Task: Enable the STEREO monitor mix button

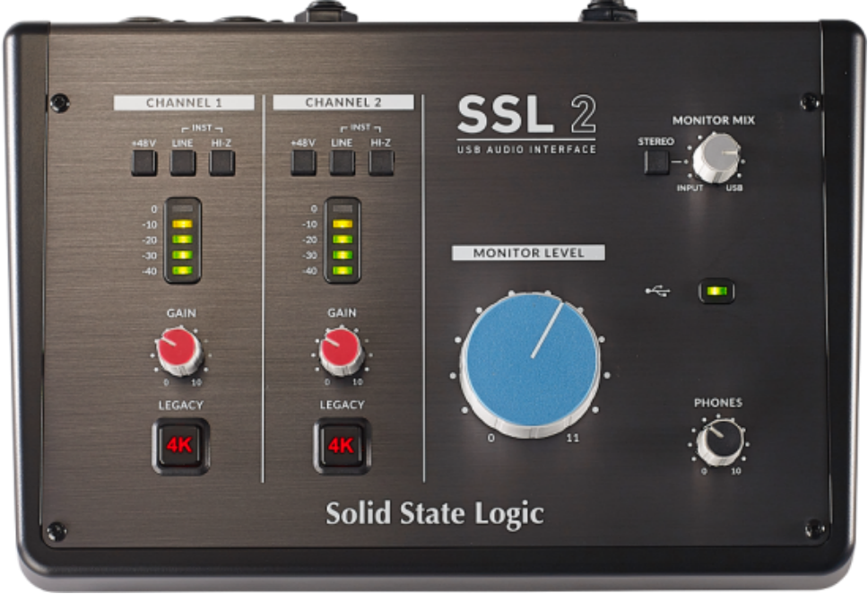Action: [657, 162]
